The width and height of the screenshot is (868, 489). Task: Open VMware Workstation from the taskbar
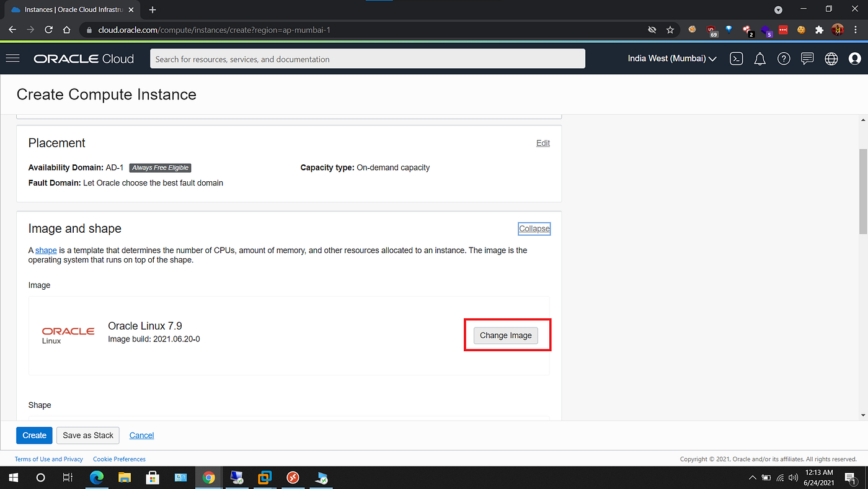click(265, 478)
